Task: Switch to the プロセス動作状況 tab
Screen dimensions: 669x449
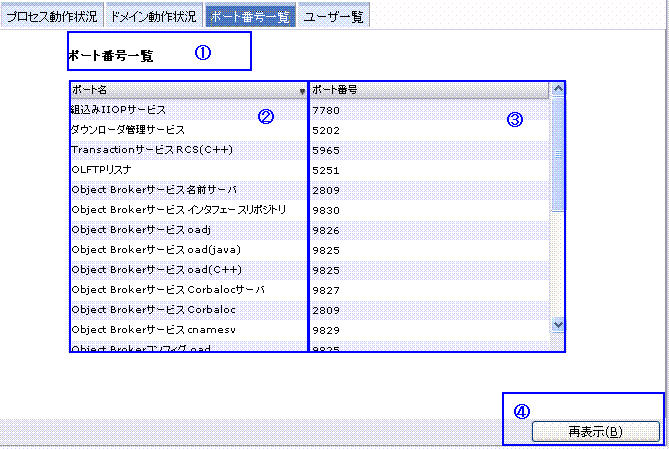Action: pyautogui.click(x=51, y=16)
